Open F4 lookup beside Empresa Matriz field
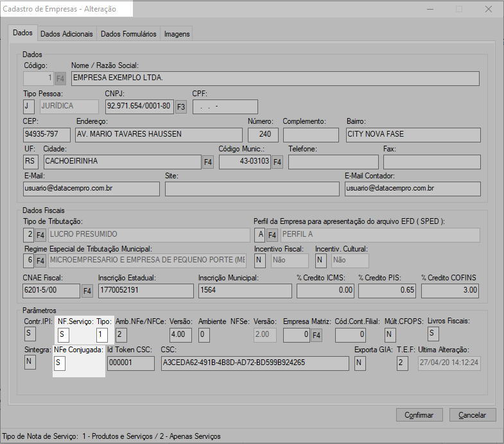This screenshot has height=444, width=504. [317, 336]
